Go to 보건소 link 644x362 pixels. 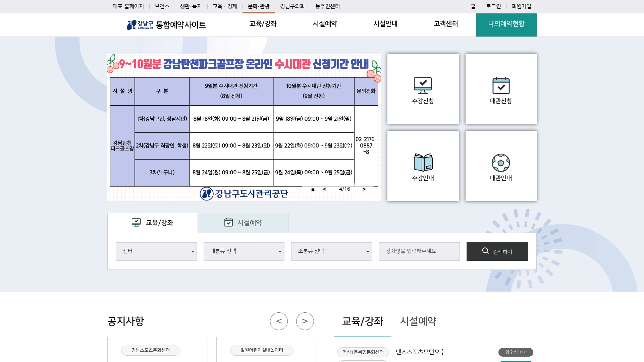(x=162, y=6)
